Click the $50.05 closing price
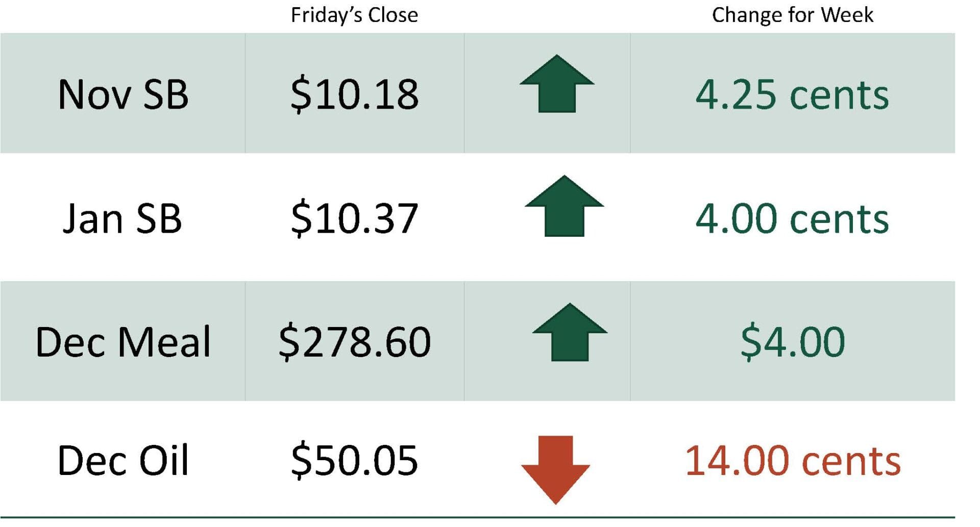This screenshot has width=980, height=527. pyautogui.click(x=354, y=461)
